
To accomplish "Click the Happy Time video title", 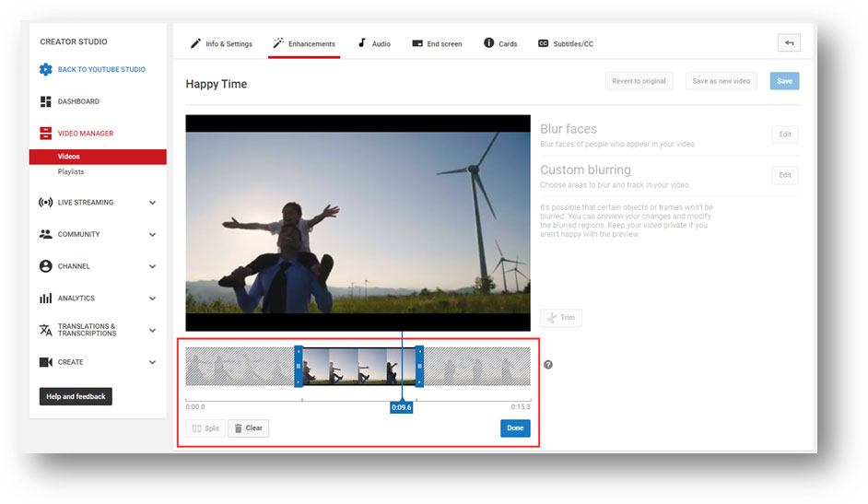I will tap(217, 84).
